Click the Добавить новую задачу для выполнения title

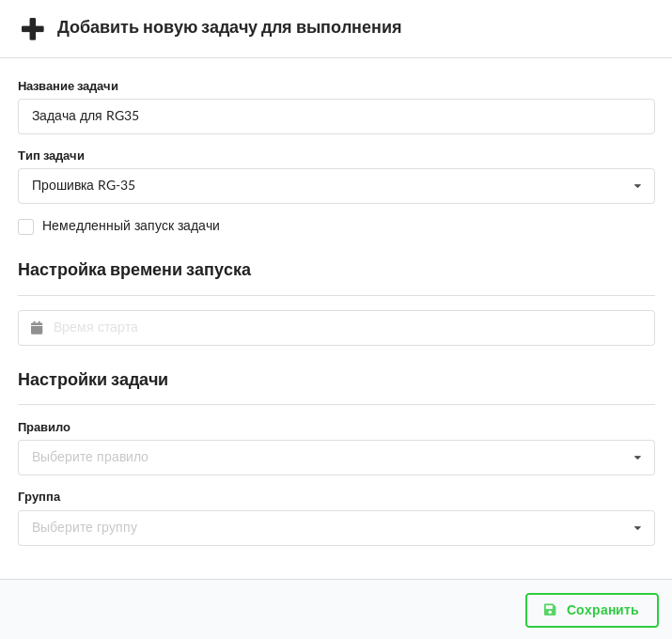click(229, 27)
